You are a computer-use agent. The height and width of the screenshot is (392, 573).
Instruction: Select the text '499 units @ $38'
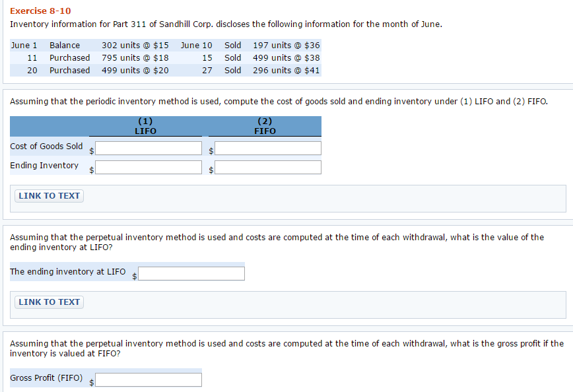point(286,57)
